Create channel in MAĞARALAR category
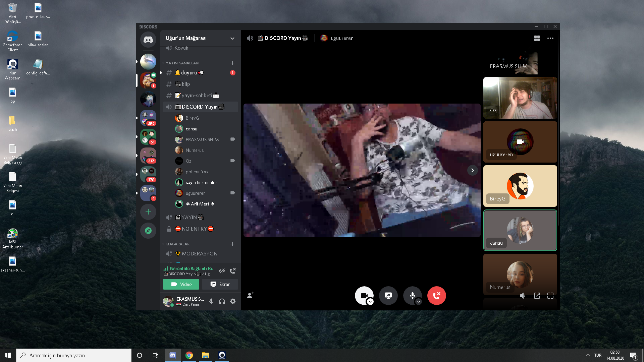644x362 pixels. 232,244
